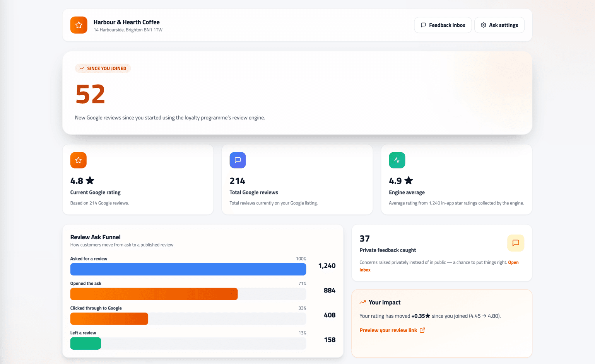Click the star next to 4.9 engine average
The height and width of the screenshot is (364, 595).
click(409, 180)
